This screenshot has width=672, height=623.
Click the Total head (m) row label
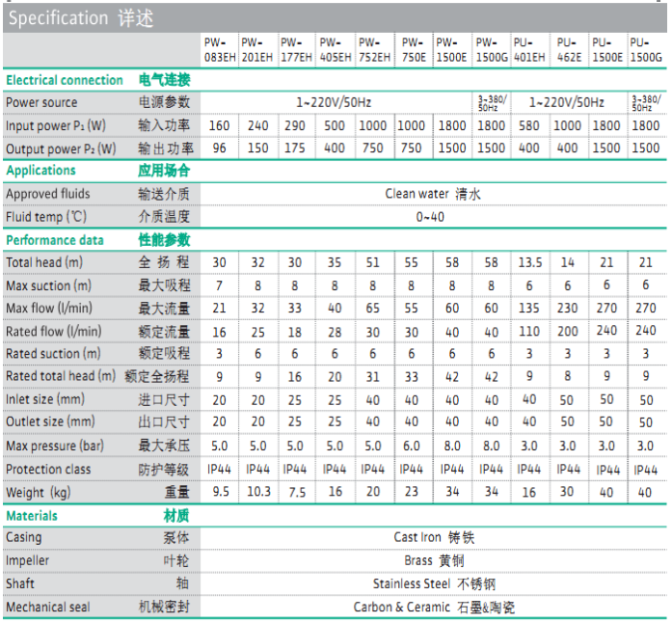44,262
